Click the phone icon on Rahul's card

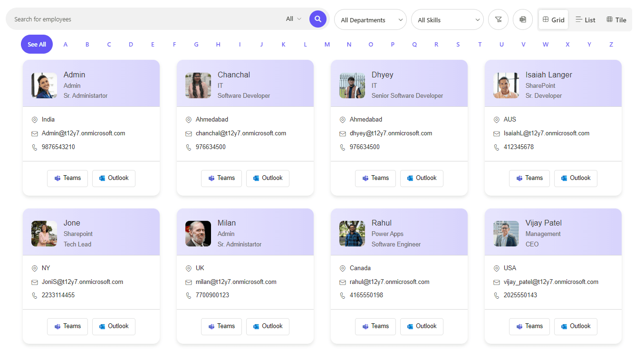(x=343, y=295)
